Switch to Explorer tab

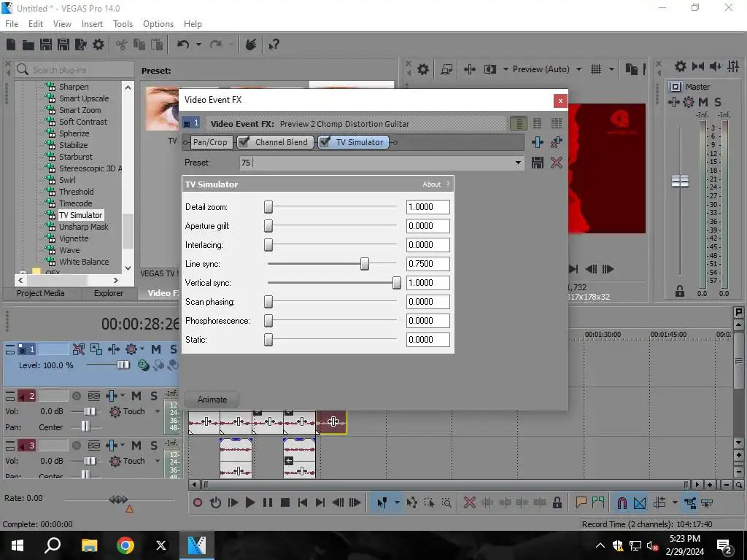click(109, 293)
